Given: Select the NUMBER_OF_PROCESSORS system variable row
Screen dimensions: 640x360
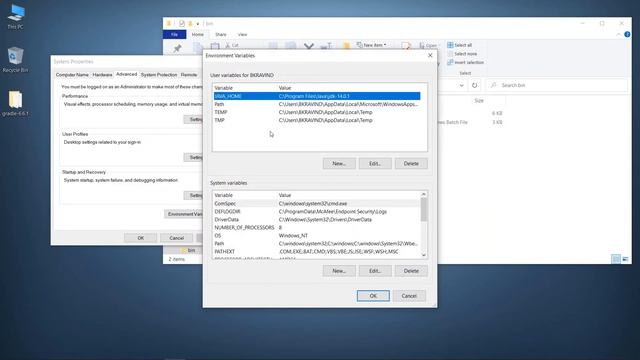Looking at the screenshot, I should tap(317, 227).
